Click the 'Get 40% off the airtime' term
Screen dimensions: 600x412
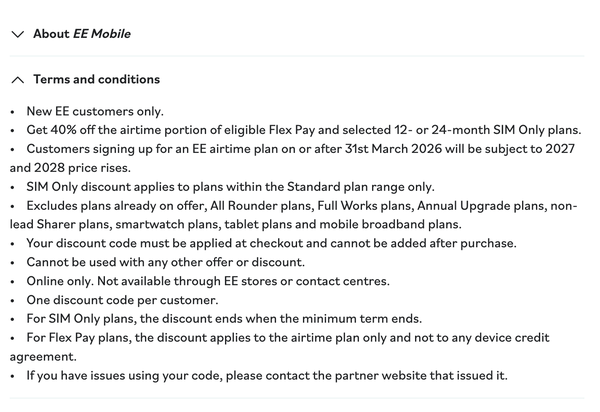[304, 130]
